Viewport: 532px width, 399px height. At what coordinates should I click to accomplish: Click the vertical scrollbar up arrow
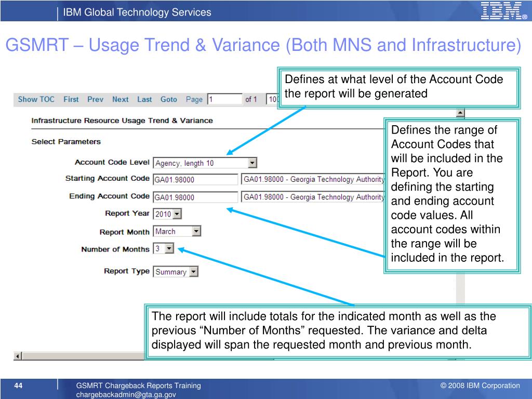pos(460,113)
